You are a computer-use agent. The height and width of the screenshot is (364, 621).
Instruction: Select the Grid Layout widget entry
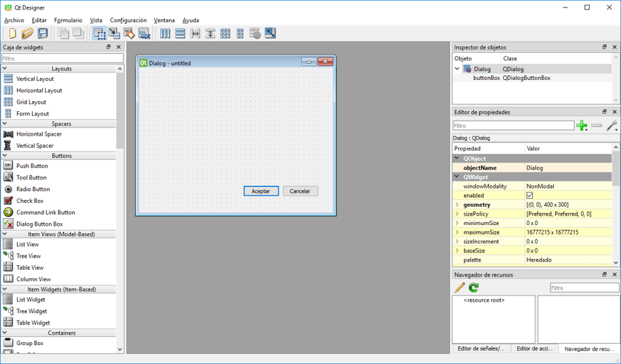click(x=31, y=102)
